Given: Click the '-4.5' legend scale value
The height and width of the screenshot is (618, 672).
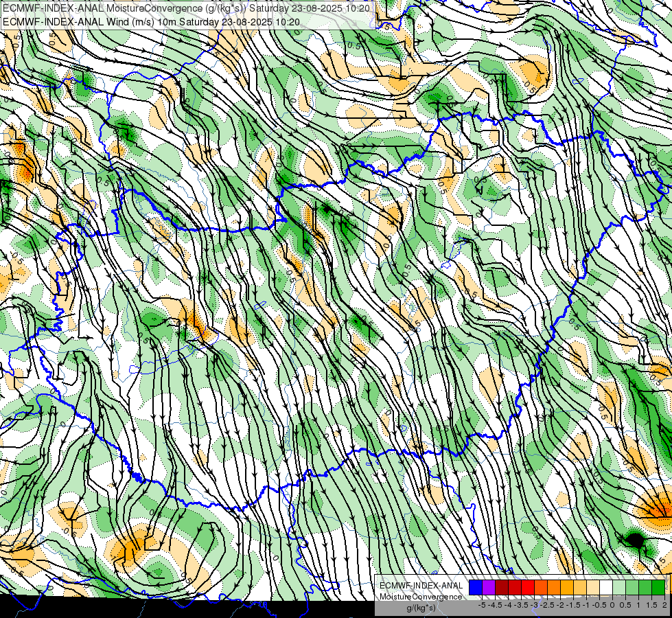Looking at the screenshot, I should tap(495, 605).
